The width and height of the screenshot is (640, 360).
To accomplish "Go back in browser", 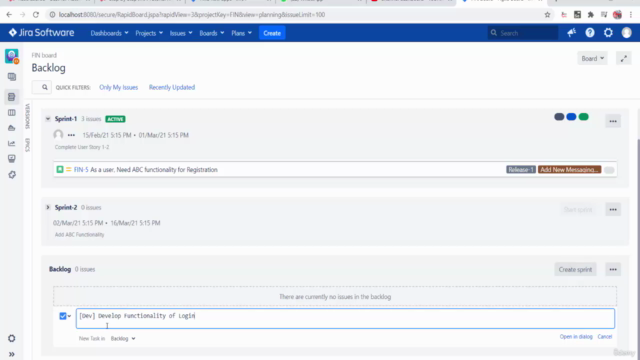I will pyautogui.click(x=9, y=15).
